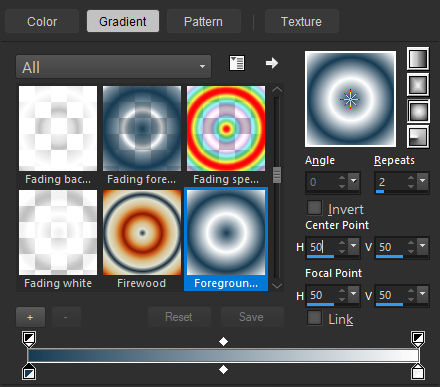Enable the Link checkbox
This screenshot has width=440, height=387.
coord(314,318)
